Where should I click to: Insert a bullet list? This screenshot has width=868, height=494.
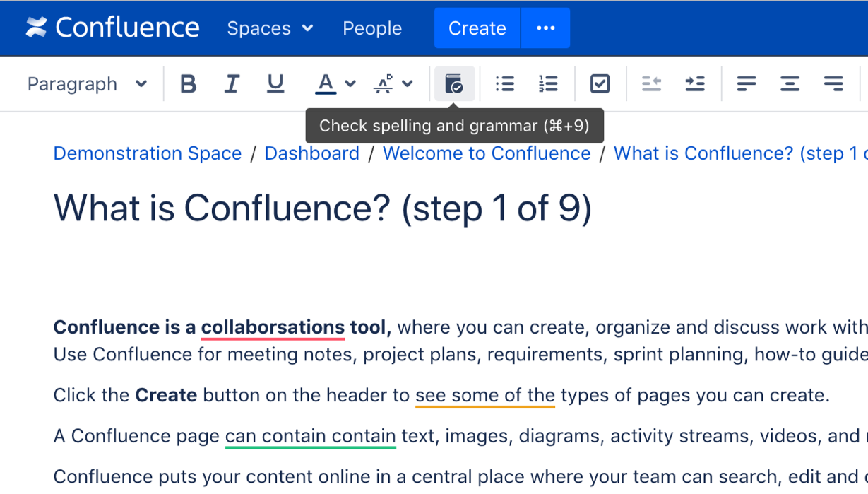pyautogui.click(x=505, y=84)
